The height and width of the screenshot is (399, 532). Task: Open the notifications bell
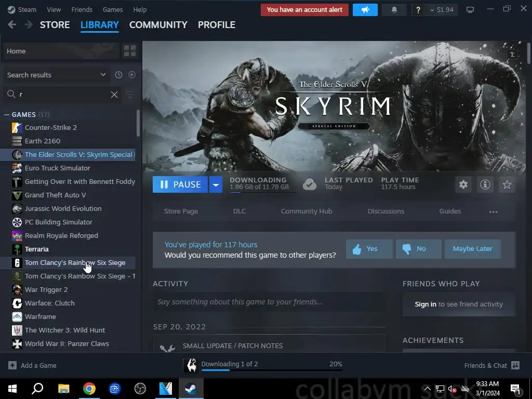[x=394, y=10]
